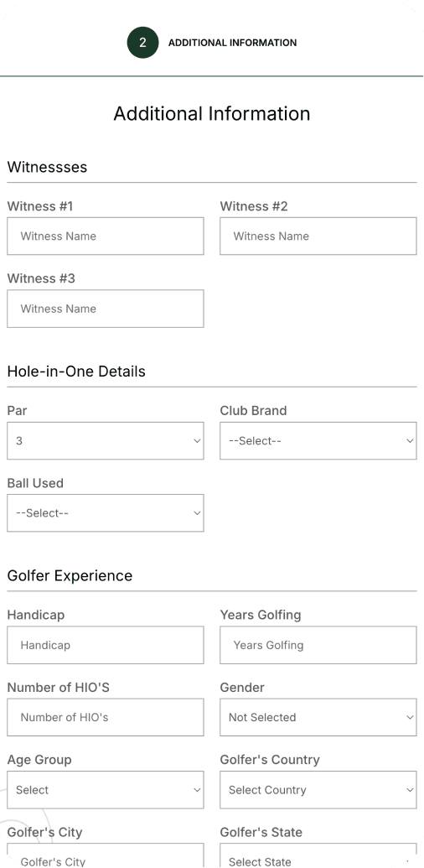Focus the Witness #3 name field
The image size is (424, 868).
(105, 309)
